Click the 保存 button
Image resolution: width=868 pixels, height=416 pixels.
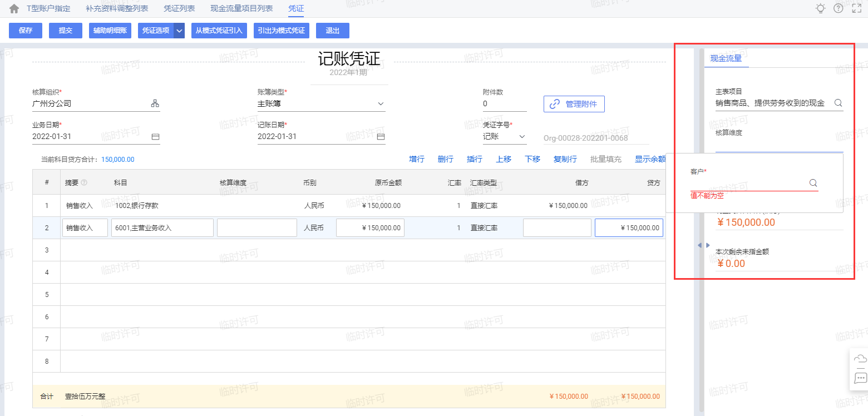click(x=26, y=31)
